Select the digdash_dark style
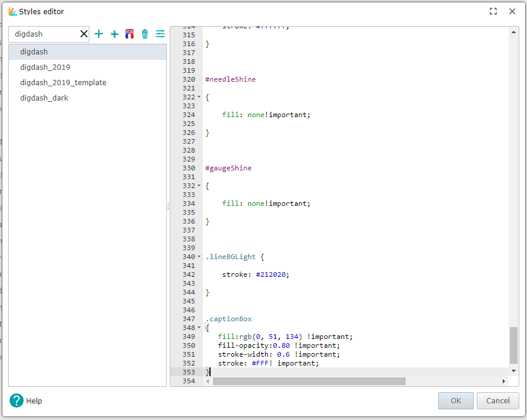The height and width of the screenshot is (420, 527). [88, 98]
